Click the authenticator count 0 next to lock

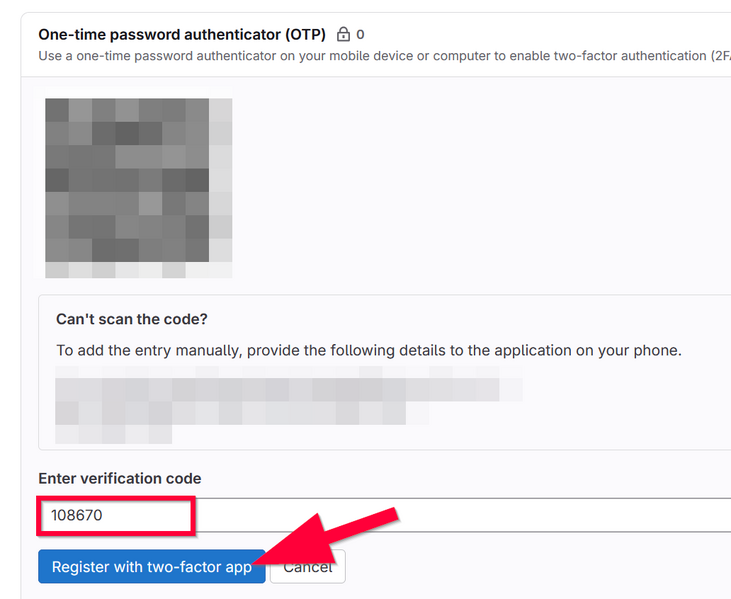pos(360,34)
